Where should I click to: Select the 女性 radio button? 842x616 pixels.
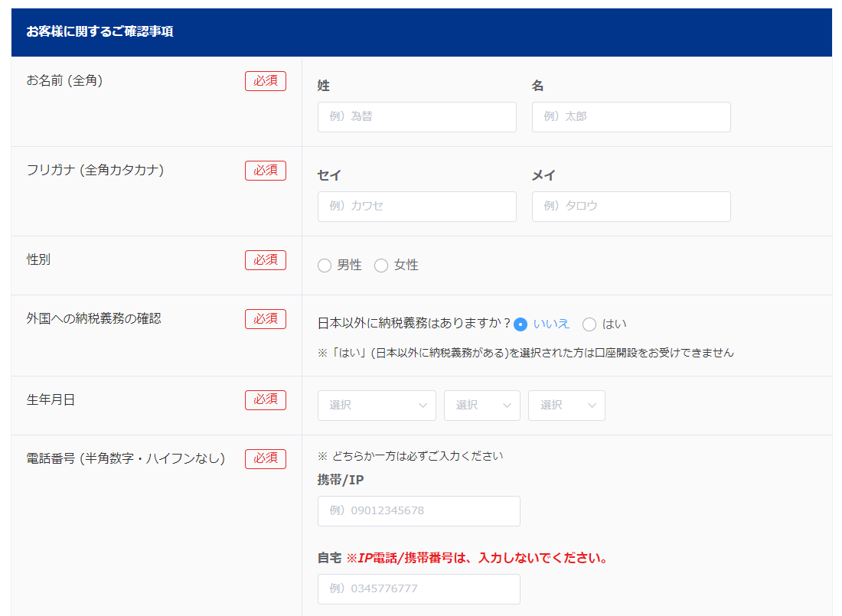point(381,266)
